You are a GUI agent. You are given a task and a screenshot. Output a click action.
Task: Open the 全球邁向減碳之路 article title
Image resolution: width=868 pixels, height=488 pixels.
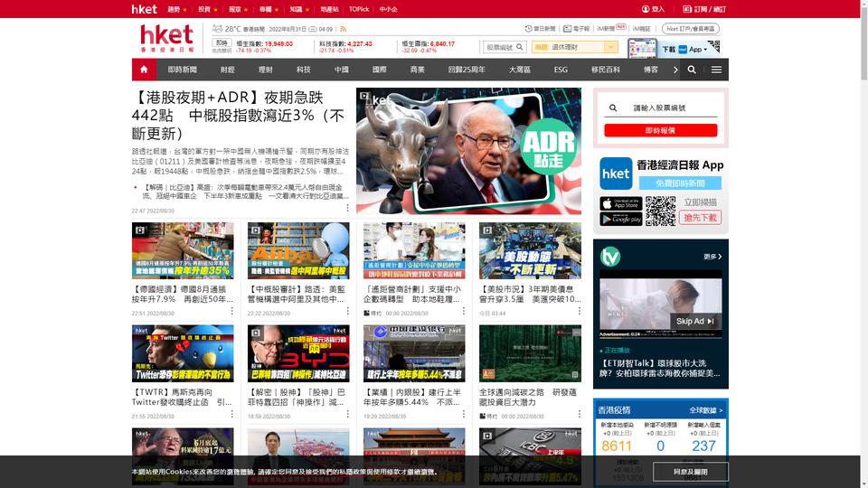(528, 397)
